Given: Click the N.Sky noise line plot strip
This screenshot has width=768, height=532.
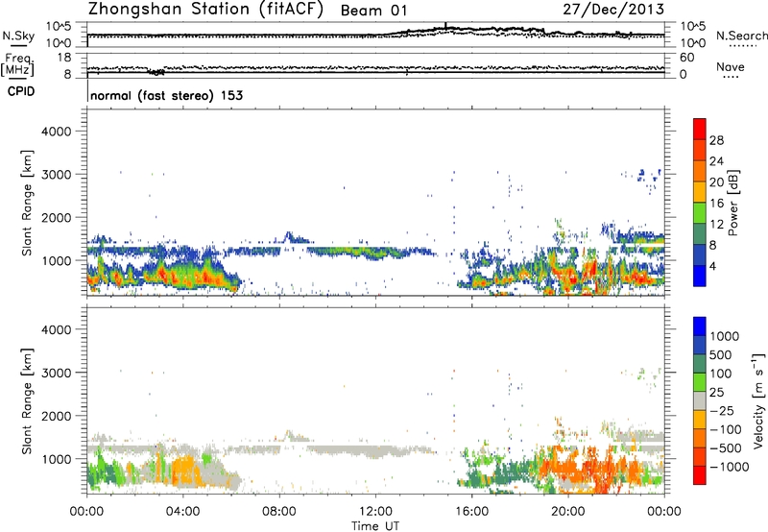Looking at the screenshot, I should [x=375, y=34].
